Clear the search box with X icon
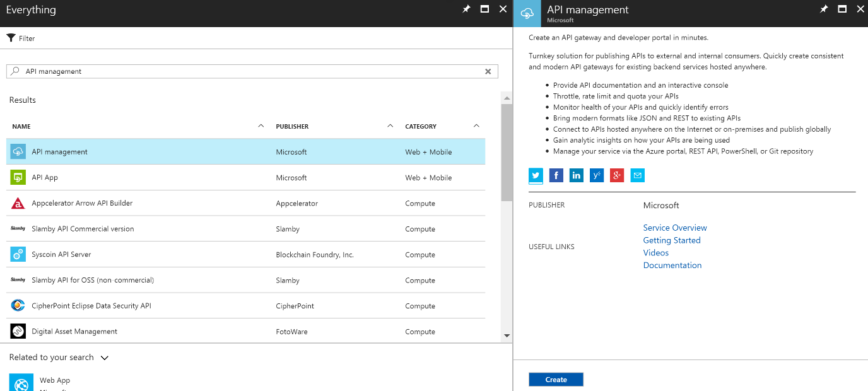Viewport: 868px width, 391px height. pyautogui.click(x=488, y=71)
